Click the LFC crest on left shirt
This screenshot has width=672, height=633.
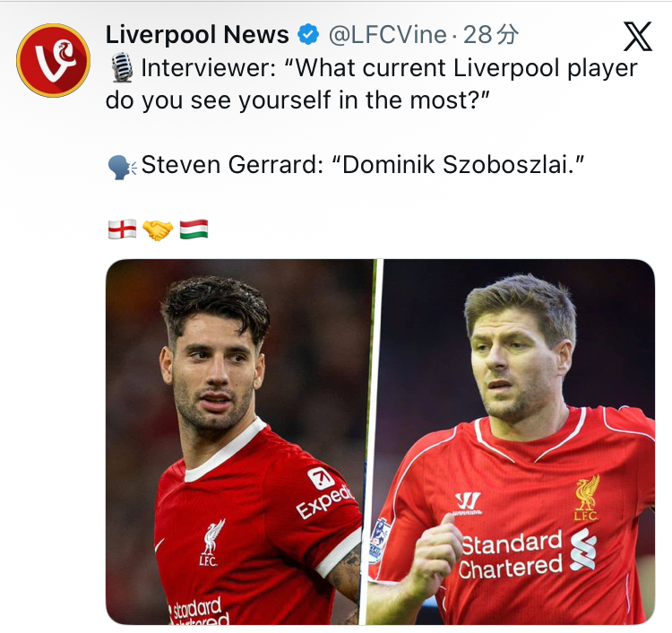pyautogui.click(x=212, y=542)
